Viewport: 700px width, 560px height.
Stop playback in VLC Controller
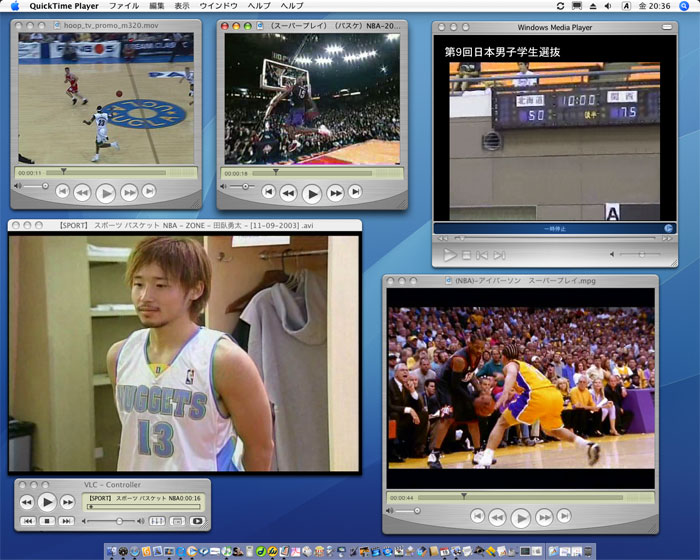[47, 521]
